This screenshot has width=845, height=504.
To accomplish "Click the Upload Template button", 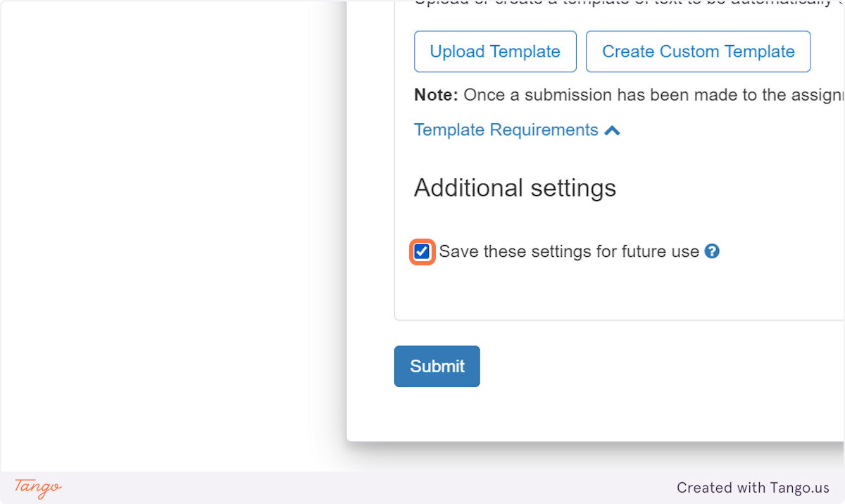I will click(x=495, y=51).
